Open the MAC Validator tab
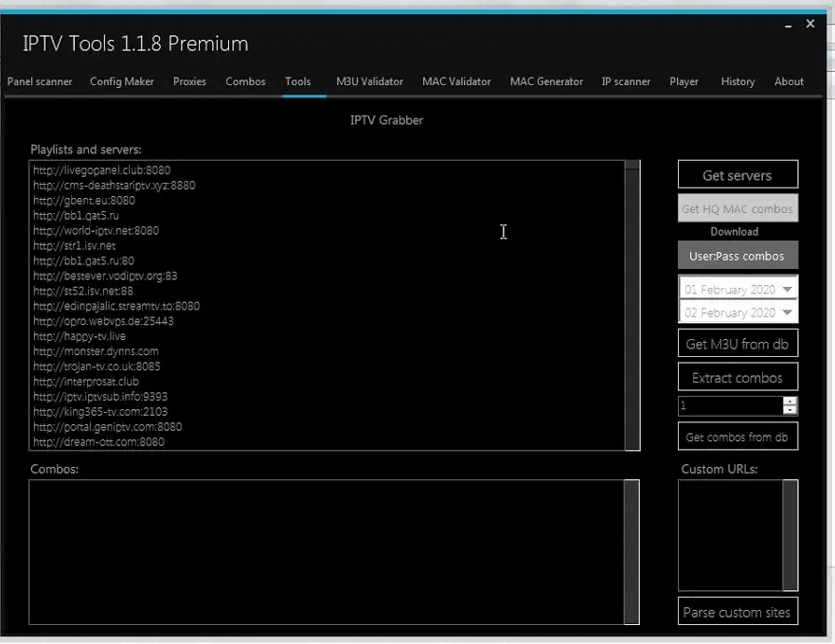Screen dimensions: 835x644 456,82
